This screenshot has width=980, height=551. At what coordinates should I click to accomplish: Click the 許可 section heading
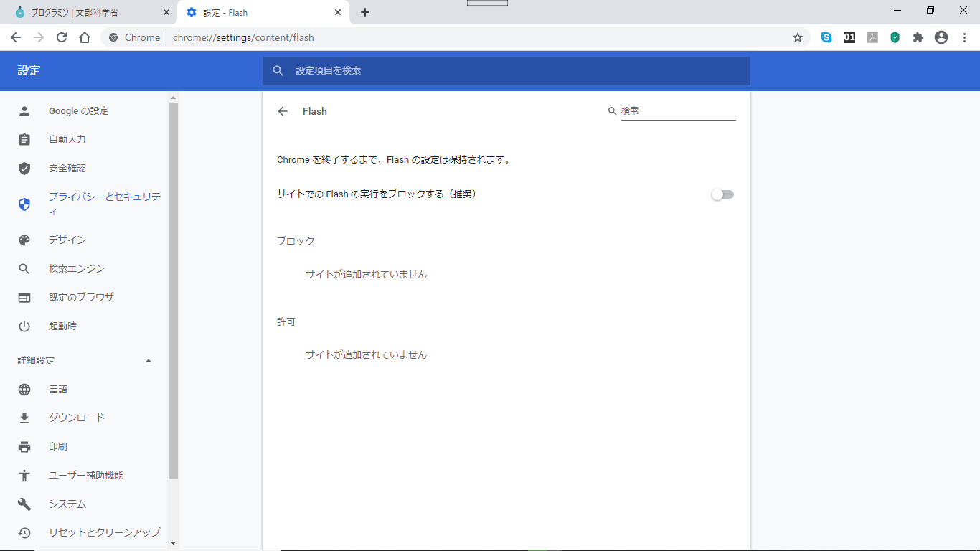[x=286, y=321]
